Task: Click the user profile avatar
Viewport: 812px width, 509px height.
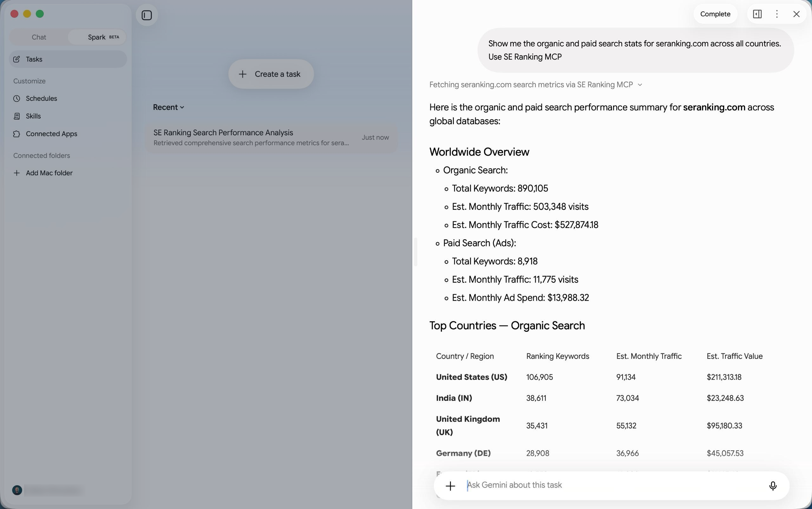Action: point(17,490)
